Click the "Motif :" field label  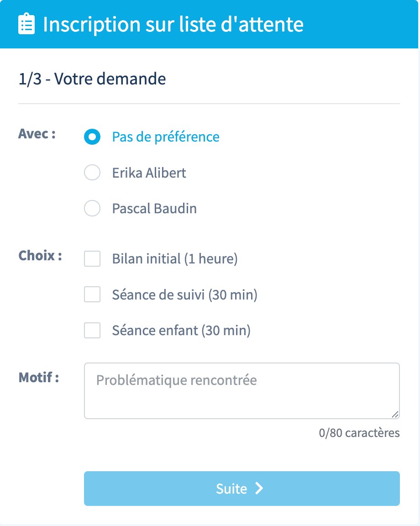(x=39, y=378)
